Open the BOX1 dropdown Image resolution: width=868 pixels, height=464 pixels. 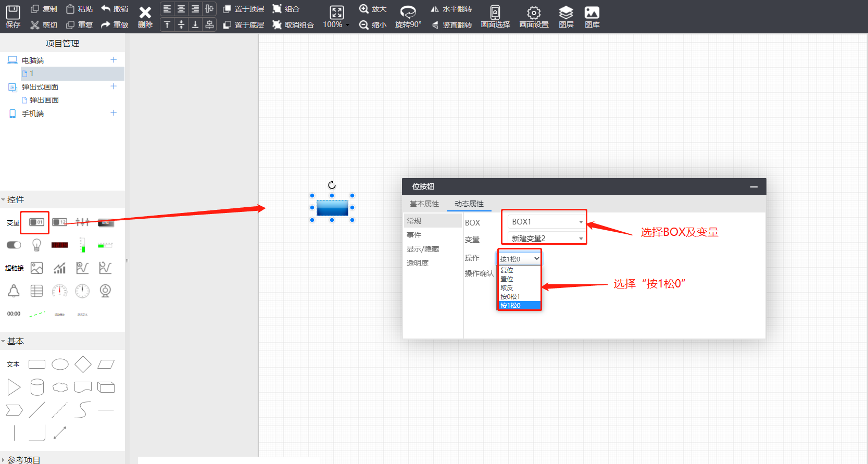(547, 222)
